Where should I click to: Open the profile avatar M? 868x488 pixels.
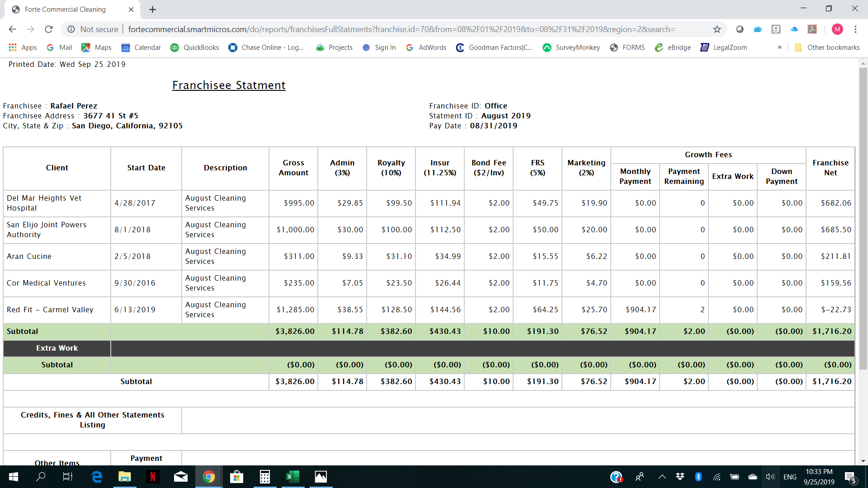pyautogui.click(x=837, y=29)
